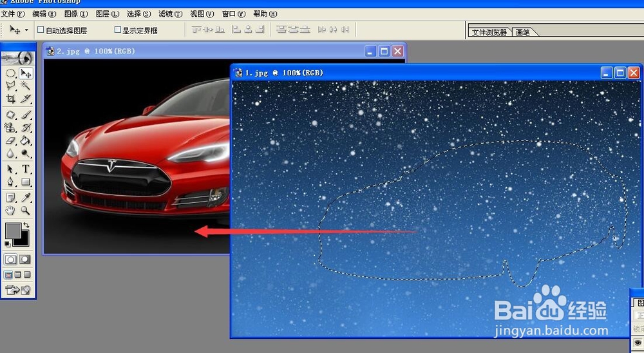Select the Magic Wand tool
Image resolution: width=644 pixels, height=353 pixels.
click(26, 86)
